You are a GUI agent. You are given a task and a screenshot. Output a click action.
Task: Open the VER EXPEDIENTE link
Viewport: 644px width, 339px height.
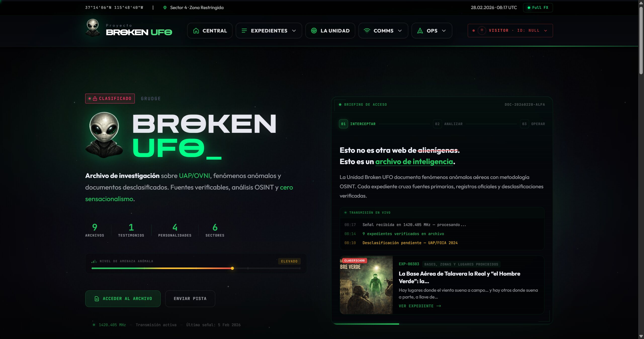[420, 306]
